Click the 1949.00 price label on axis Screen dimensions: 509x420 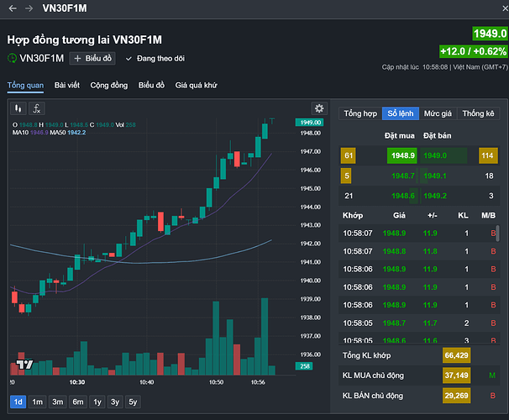tap(309, 123)
